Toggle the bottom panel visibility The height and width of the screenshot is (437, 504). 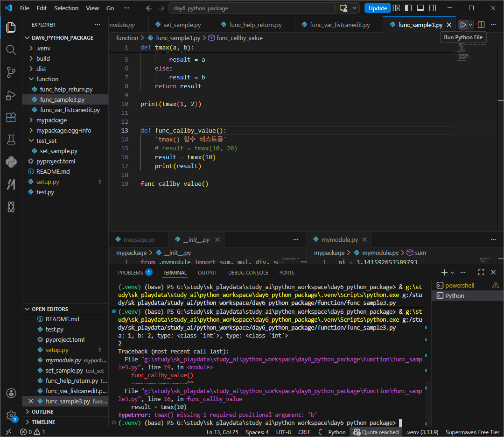(x=420, y=8)
